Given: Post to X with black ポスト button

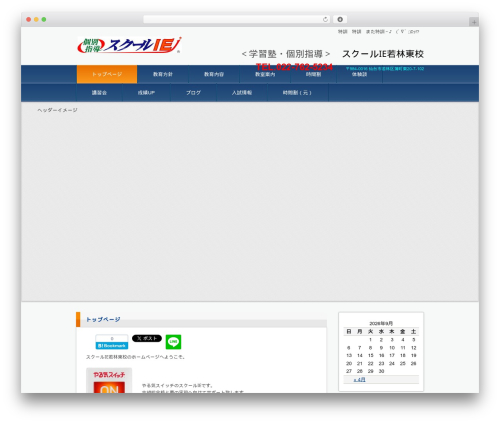Looking at the screenshot, I should pyautogui.click(x=147, y=338).
